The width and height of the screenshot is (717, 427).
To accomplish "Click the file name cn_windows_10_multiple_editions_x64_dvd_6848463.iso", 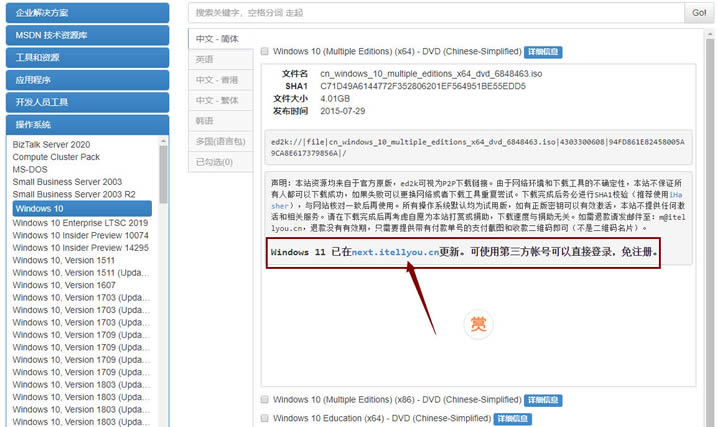I will point(431,74).
